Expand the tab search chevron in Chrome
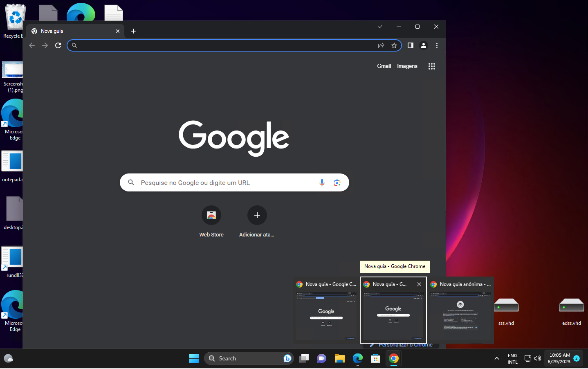This screenshot has width=588, height=369. click(x=380, y=27)
